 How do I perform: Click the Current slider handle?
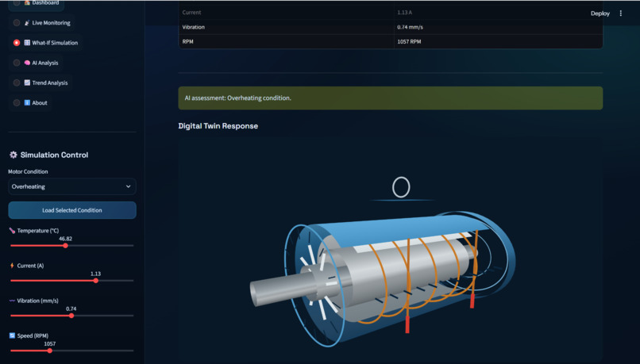tap(96, 281)
